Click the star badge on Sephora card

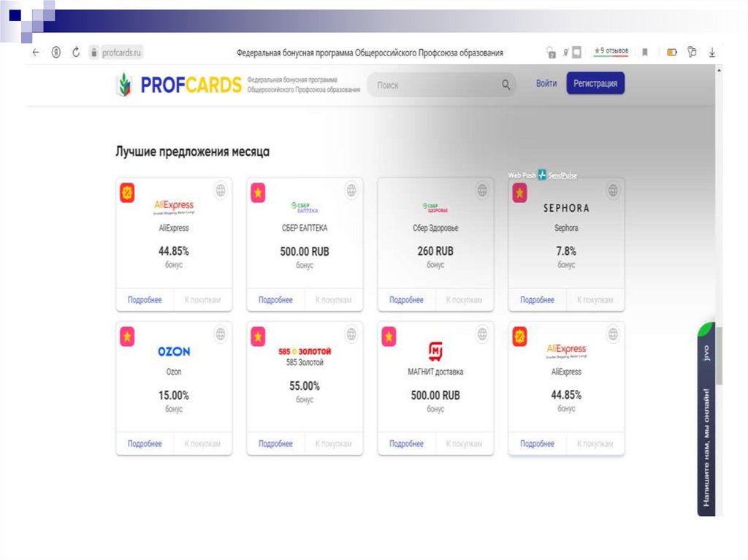(519, 193)
